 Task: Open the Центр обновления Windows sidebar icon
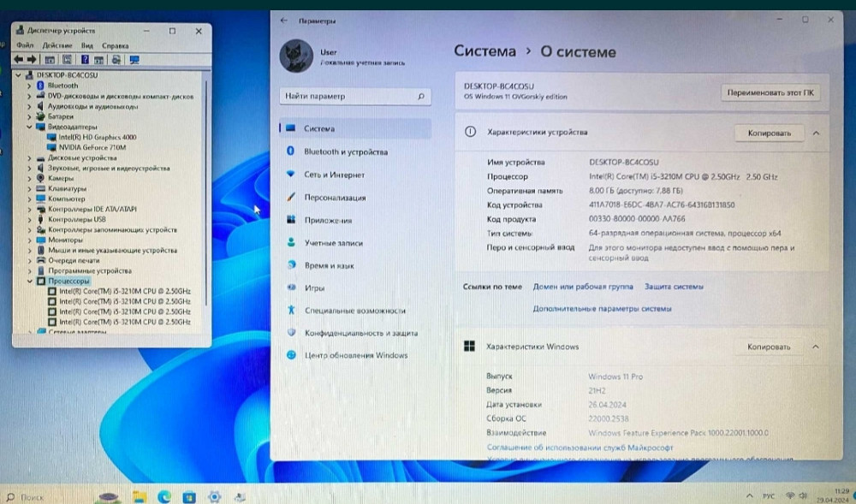(292, 355)
